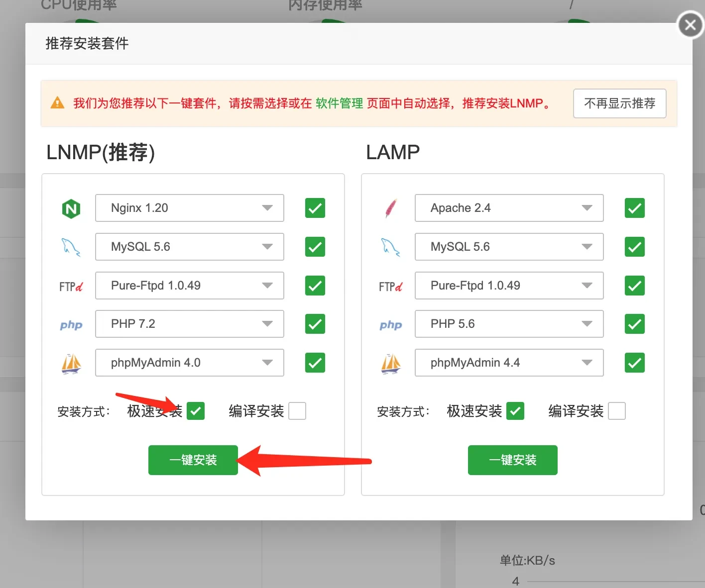This screenshot has width=705, height=588.
Task: Uncheck PHP 5.6 in LAMP
Action: pos(635,324)
